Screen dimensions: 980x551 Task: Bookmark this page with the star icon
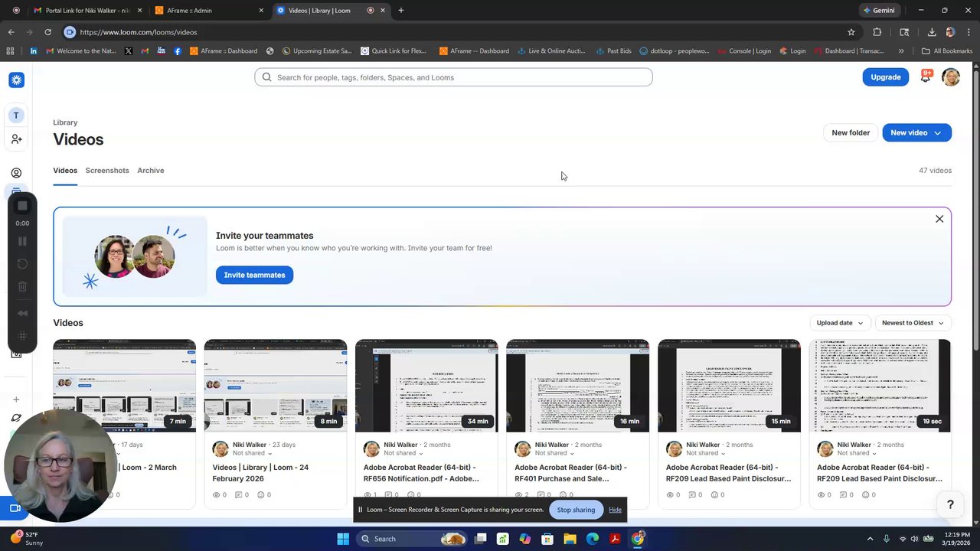pos(851,32)
